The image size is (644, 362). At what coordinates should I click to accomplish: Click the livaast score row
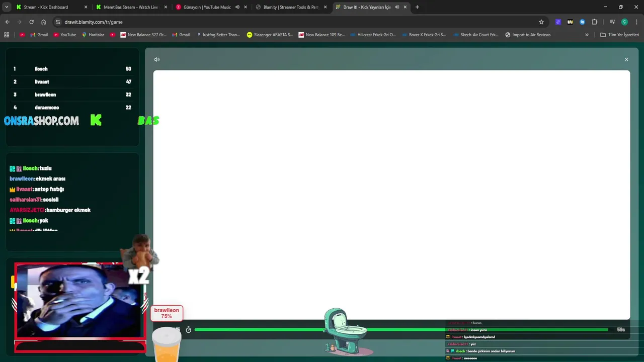pyautogui.click(x=72, y=81)
